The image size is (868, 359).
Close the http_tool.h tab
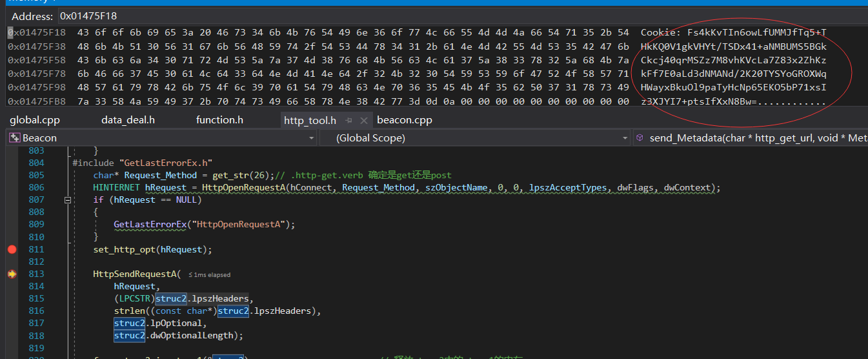(x=364, y=120)
